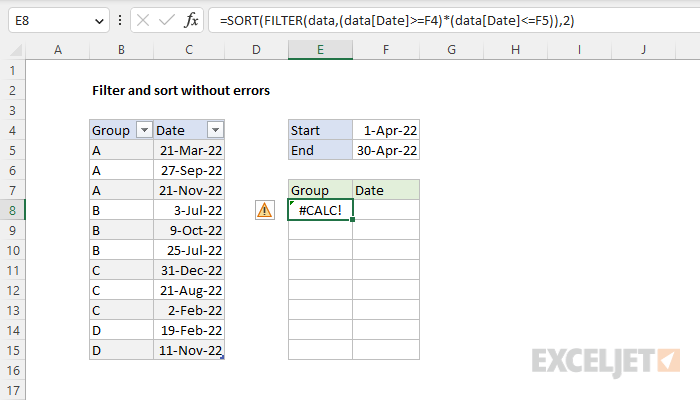Select the 1-Apr-22 start date cell
Viewport: 700px width, 400px height.
pos(386,130)
